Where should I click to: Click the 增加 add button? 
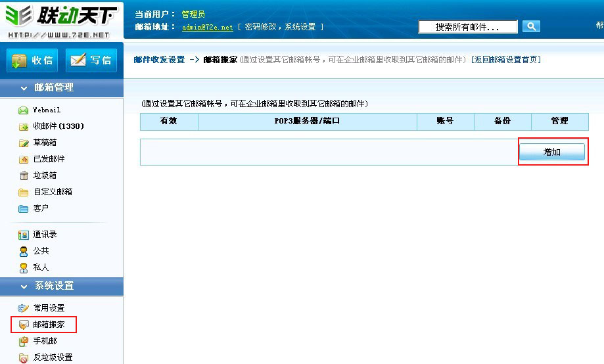[x=552, y=152]
